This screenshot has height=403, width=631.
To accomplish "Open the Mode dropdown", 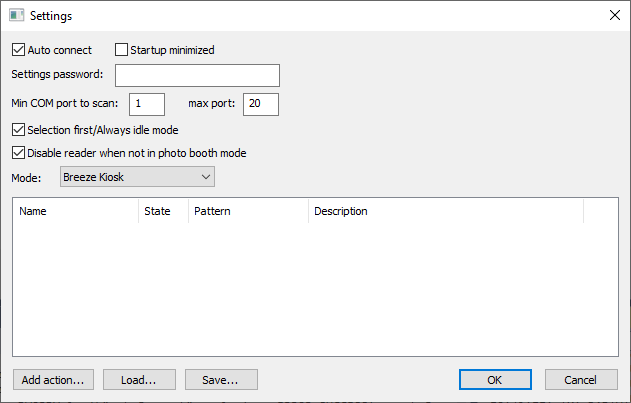I will (x=137, y=177).
